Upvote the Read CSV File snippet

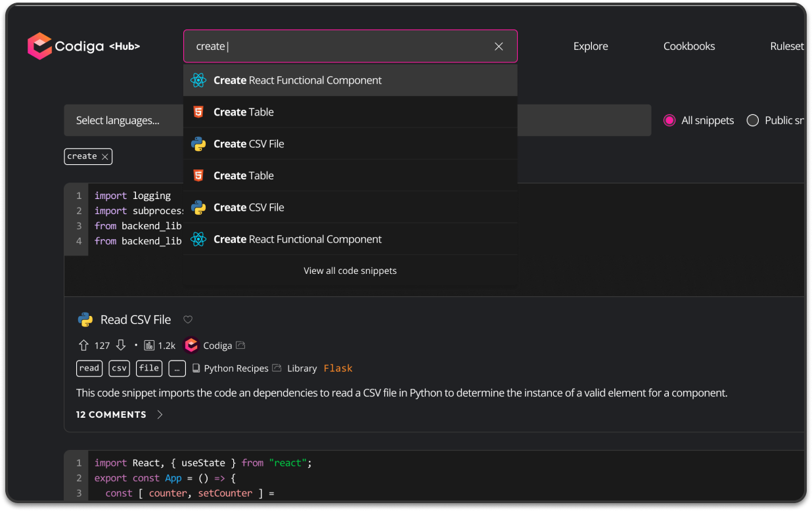click(x=83, y=345)
